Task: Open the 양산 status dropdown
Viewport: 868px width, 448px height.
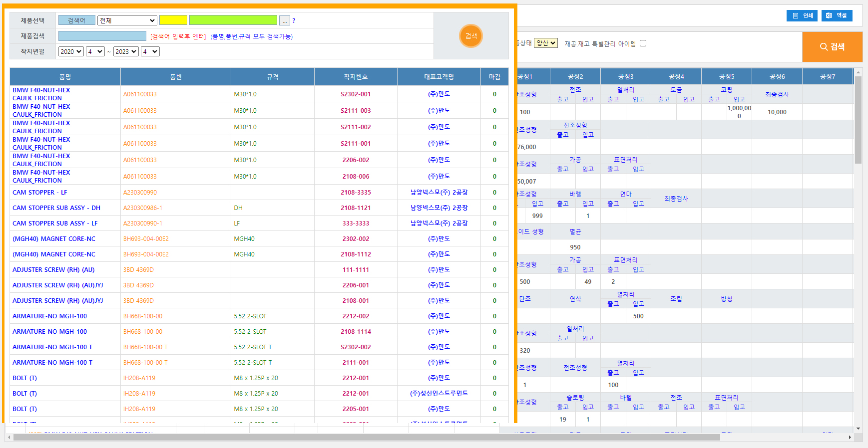Action: [545, 43]
